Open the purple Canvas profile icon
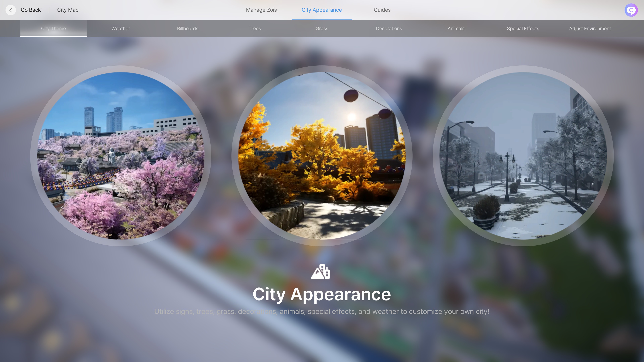 631,10
